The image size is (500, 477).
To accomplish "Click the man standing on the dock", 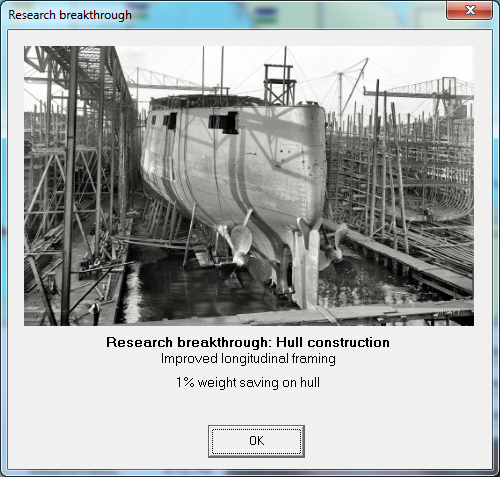I will [x=96, y=312].
